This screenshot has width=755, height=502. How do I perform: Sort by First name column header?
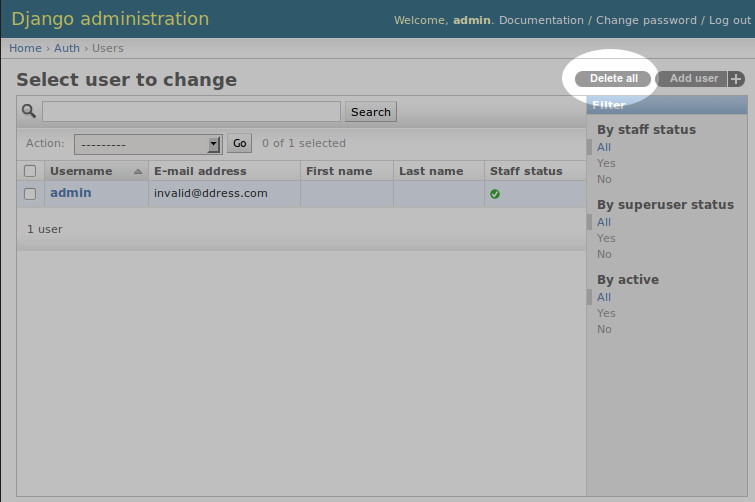coord(339,171)
